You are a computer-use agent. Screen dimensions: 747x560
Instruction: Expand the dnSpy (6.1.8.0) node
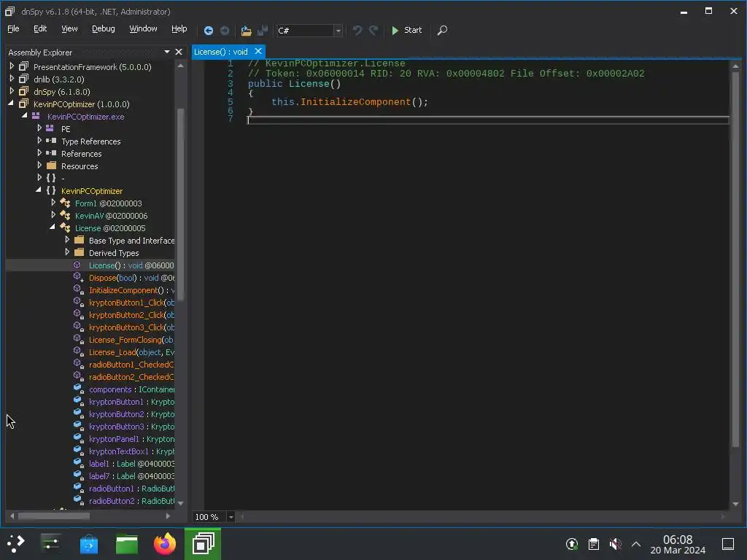(12, 91)
